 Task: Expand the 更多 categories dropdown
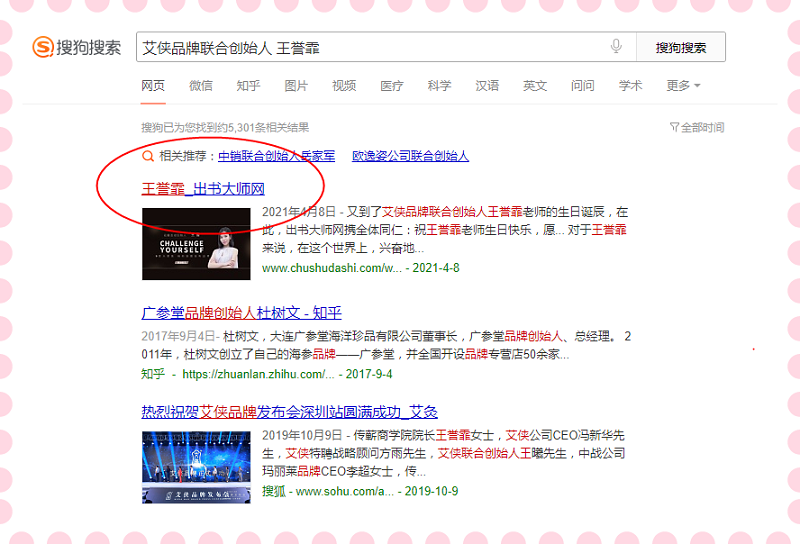(x=683, y=86)
